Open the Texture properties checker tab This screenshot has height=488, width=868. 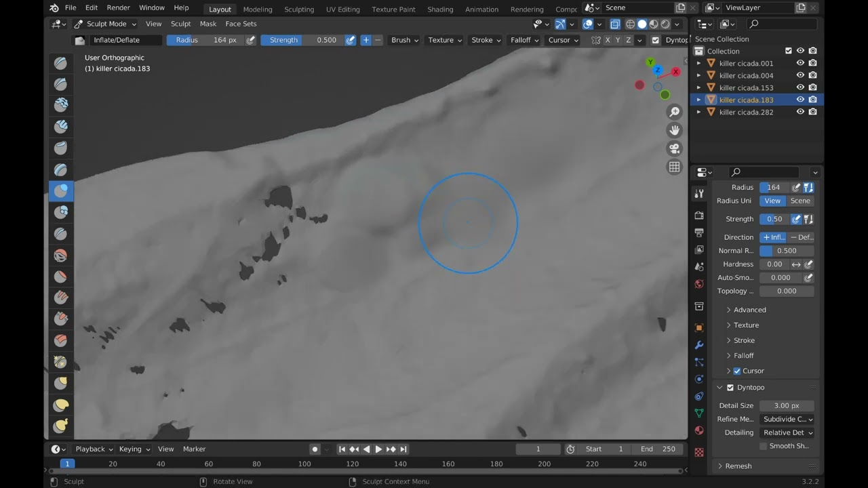[x=699, y=452]
